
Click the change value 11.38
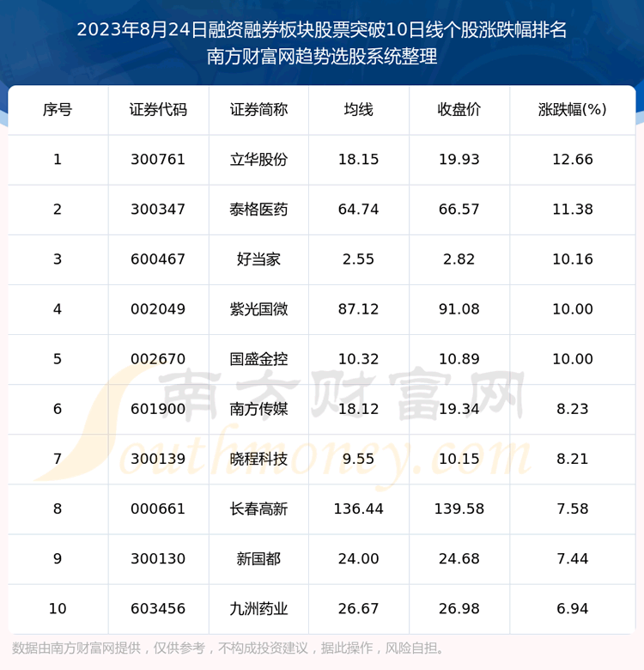tap(572, 210)
